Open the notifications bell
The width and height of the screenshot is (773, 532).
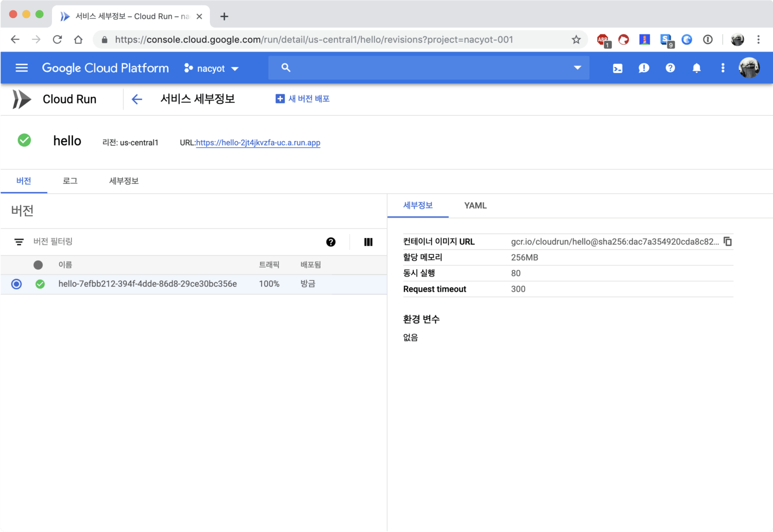[x=696, y=68]
